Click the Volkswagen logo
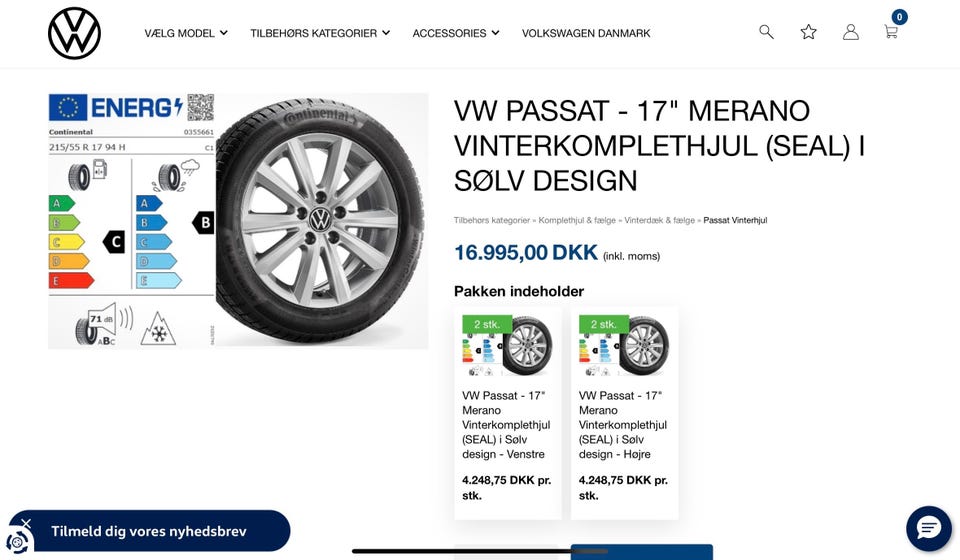The image size is (960, 560). point(74,33)
